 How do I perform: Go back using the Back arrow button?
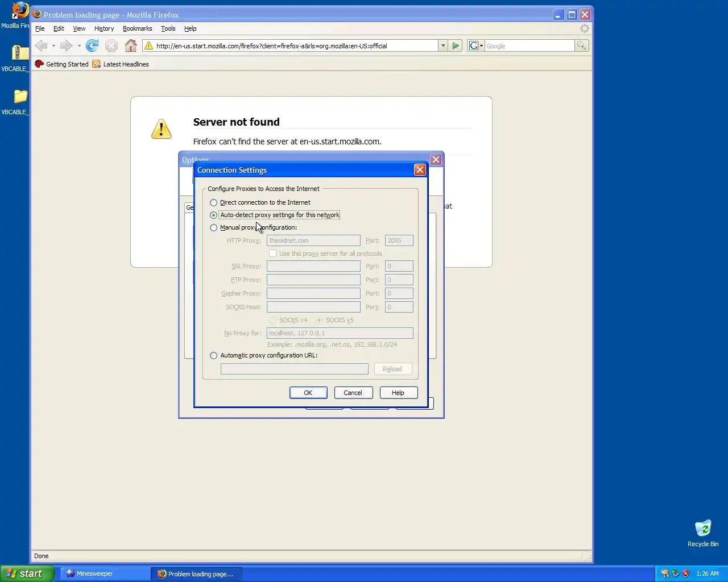pos(41,45)
